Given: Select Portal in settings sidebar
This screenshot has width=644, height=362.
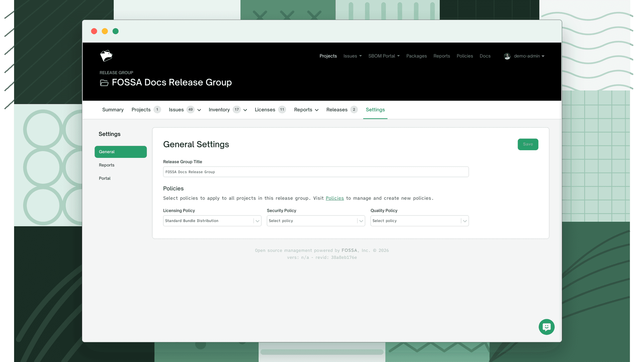Looking at the screenshot, I should (x=105, y=178).
